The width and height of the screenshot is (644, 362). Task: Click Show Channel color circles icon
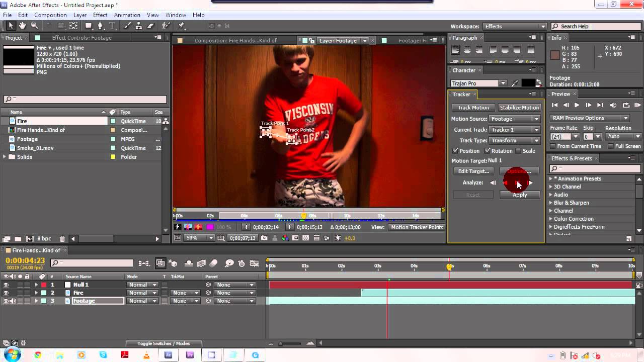point(285,238)
